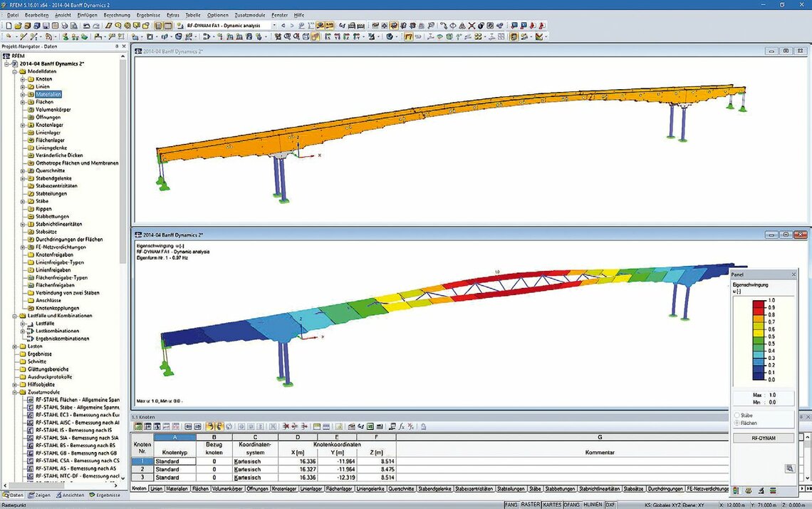Image resolution: width=812 pixels, height=509 pixels.
Task: Switch navigator to Ergebnisse tab
Action: coord(105,495)
